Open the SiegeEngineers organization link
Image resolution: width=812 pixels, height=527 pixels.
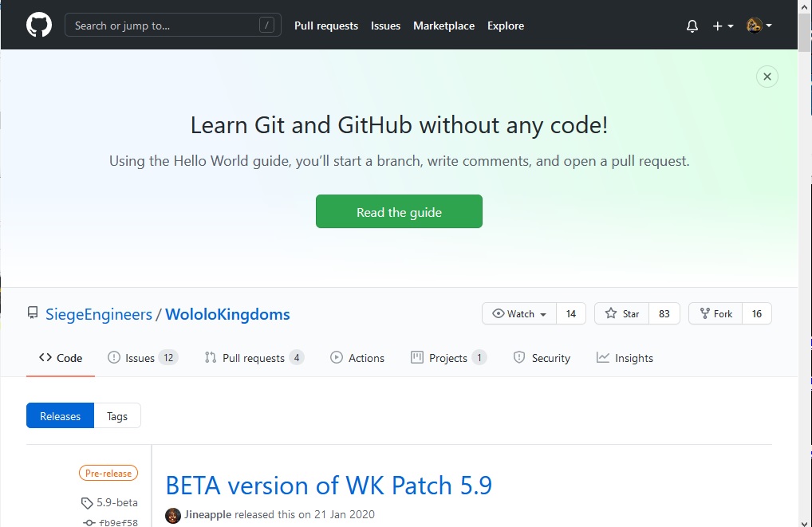point(99,314)
